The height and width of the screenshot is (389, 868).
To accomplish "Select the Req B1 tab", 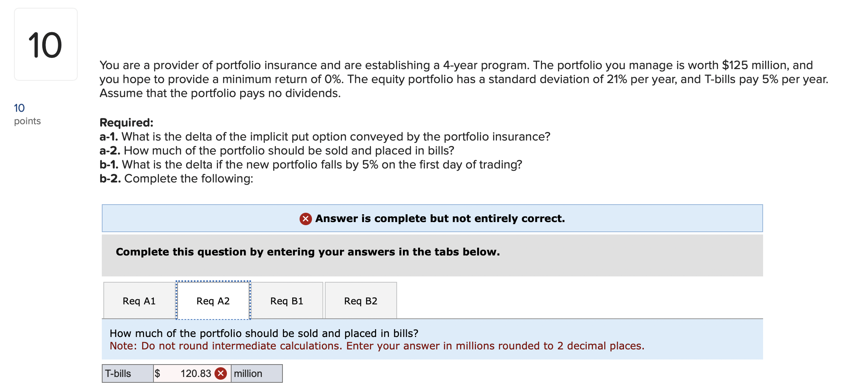I will coord(287,300).
